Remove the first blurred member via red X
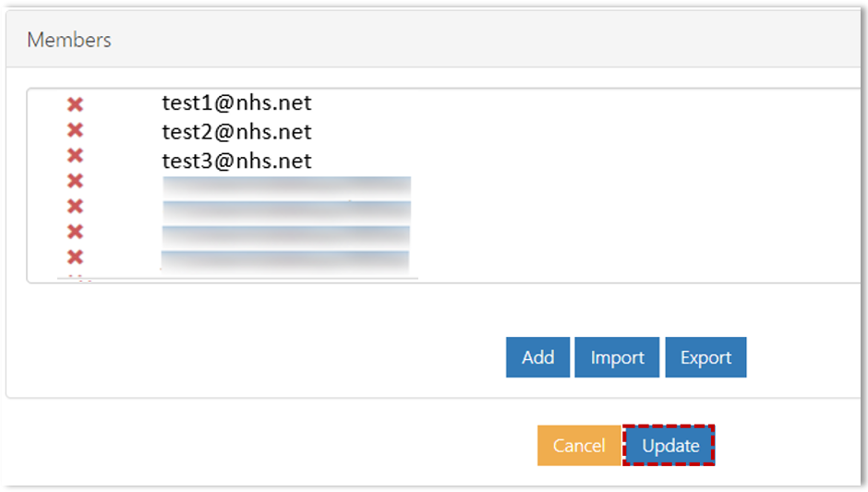This screenshot has height=492, width=868. (x=76, y=181)
